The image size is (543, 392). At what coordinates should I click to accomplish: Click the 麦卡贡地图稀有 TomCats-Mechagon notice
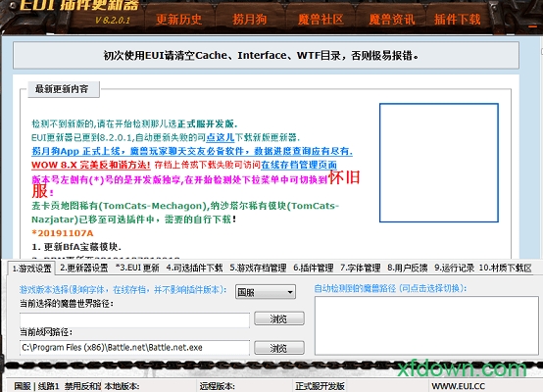[185, 213]
